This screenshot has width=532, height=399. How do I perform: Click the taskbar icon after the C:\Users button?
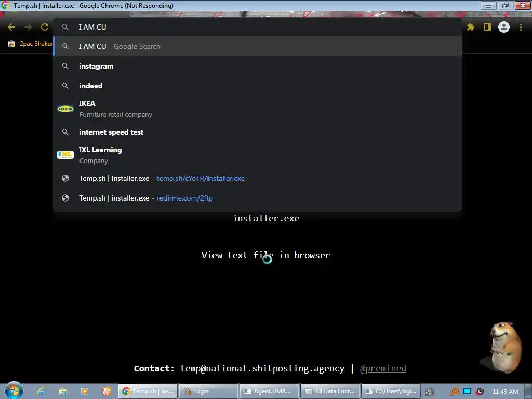coord(430,392)
